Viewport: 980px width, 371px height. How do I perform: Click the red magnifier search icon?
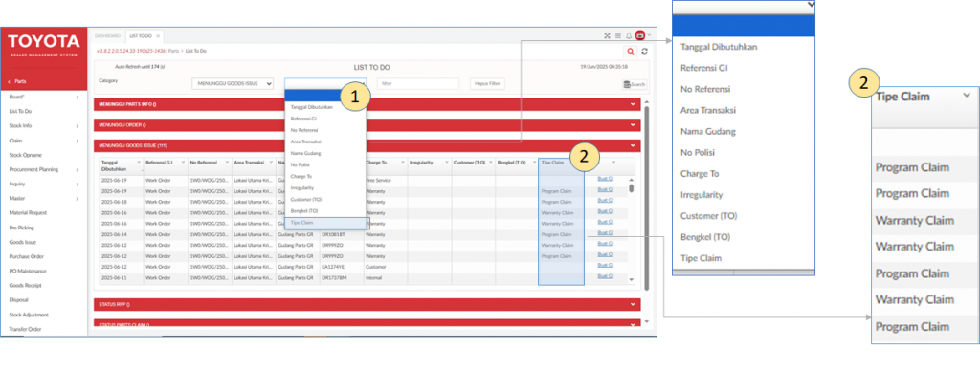[x=631, y=52]
